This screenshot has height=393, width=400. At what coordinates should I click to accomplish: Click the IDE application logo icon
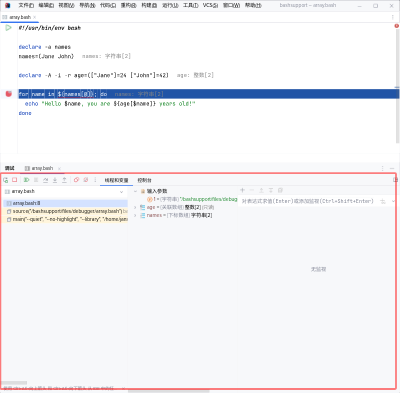(x=7, y=5)
